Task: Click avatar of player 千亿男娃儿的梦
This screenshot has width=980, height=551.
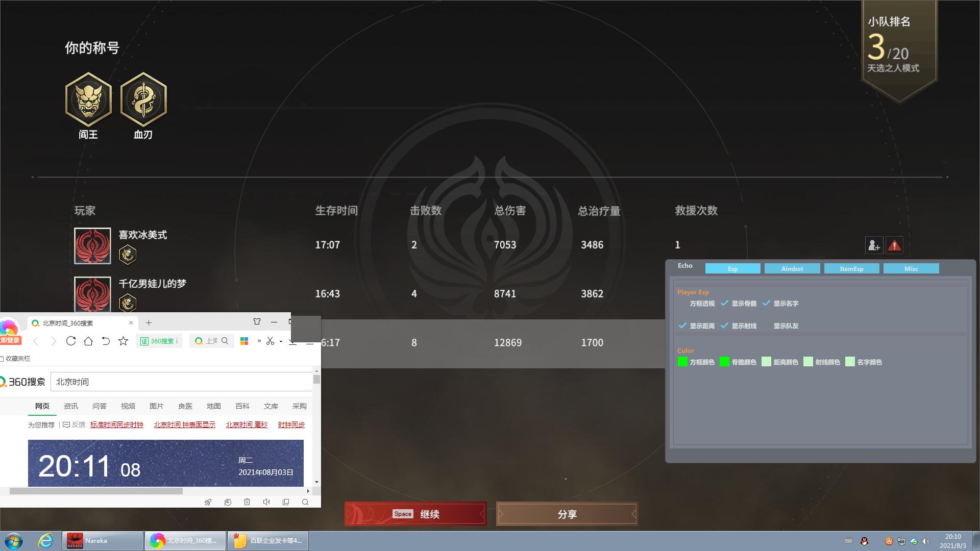Action: pyautogui.click(x=92, y=294)
